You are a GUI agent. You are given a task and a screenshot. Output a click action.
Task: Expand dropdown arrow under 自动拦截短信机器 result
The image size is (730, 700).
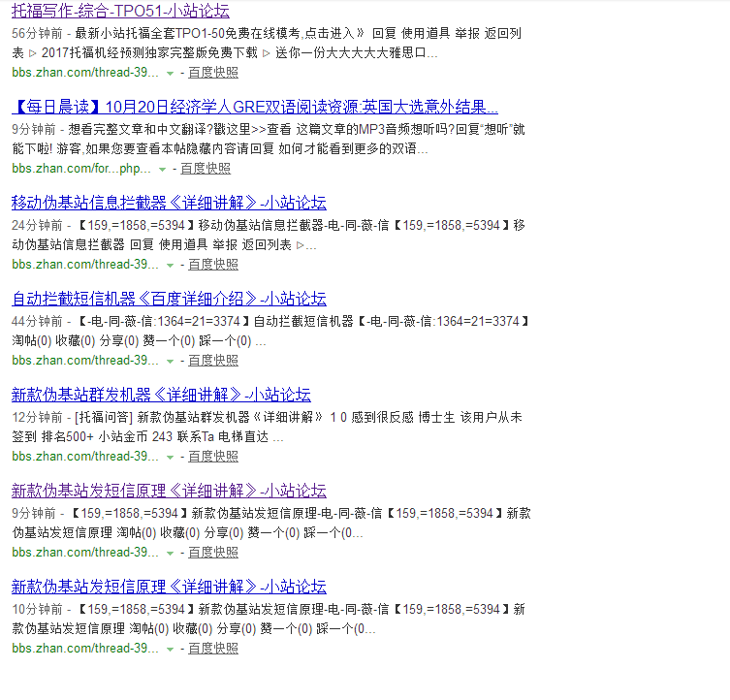point(170,361)
